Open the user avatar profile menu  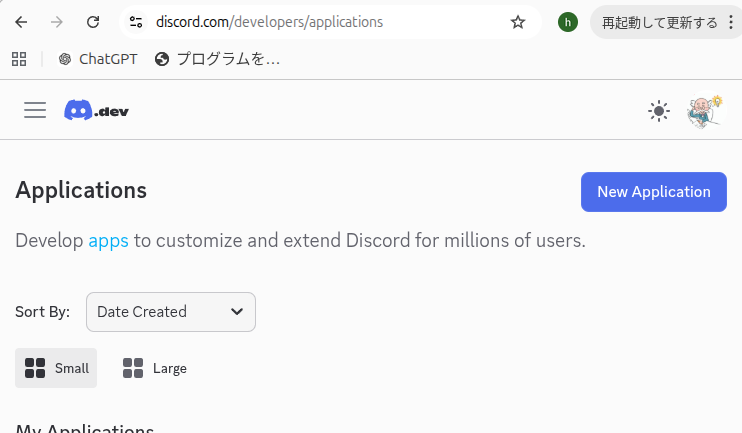coord(704,111)
